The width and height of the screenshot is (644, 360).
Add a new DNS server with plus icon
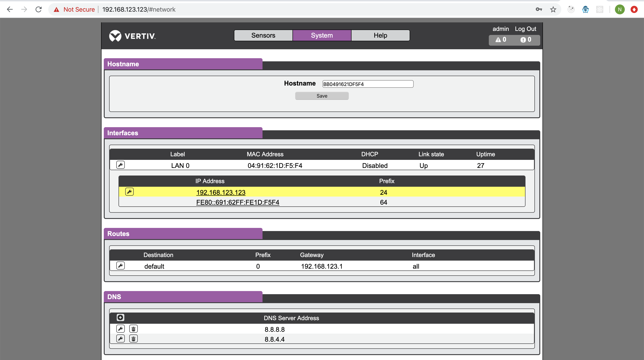click(x=120, y=317)
